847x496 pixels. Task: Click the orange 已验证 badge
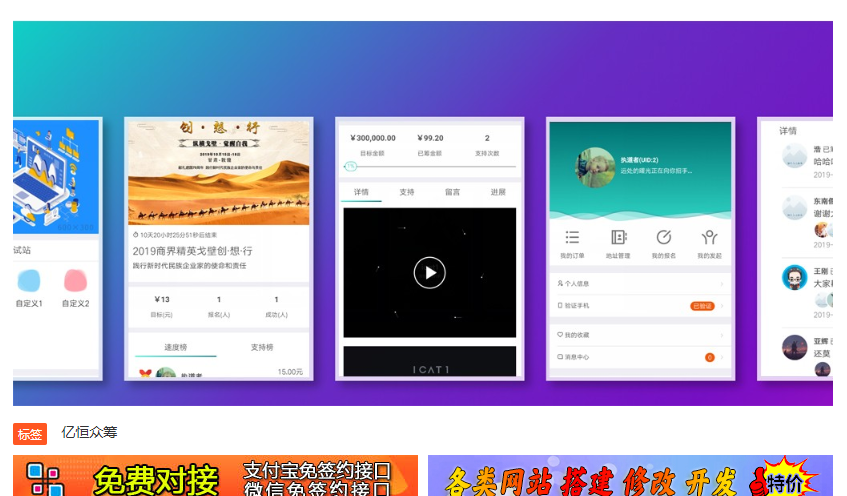point(702,306)
